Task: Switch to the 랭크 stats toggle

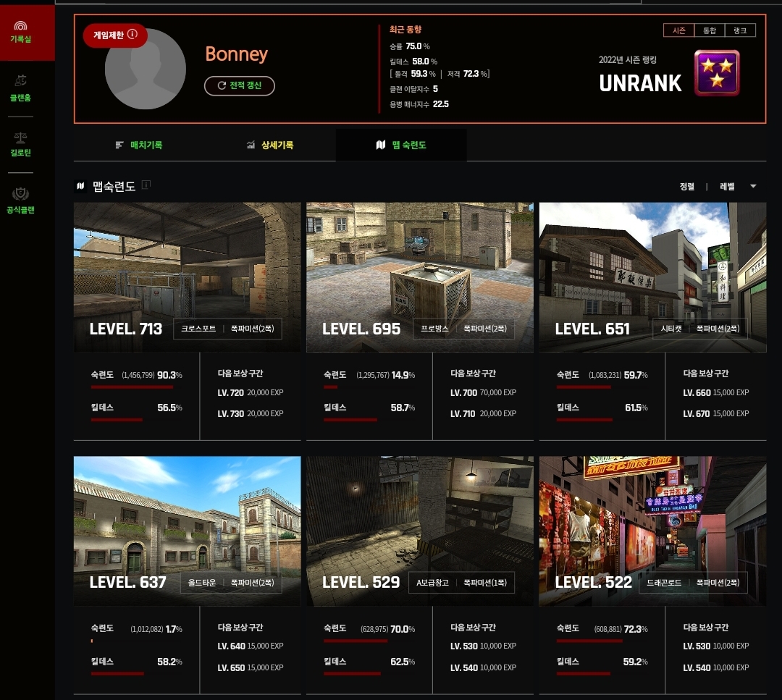Action: (740, 30)
